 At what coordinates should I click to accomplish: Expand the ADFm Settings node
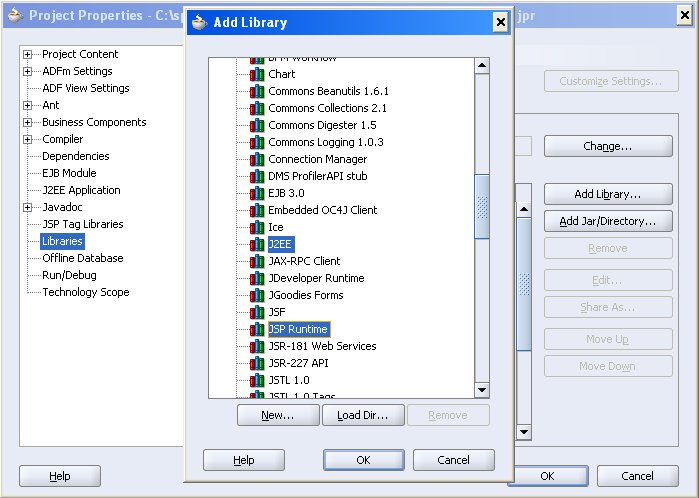point(28,71)
